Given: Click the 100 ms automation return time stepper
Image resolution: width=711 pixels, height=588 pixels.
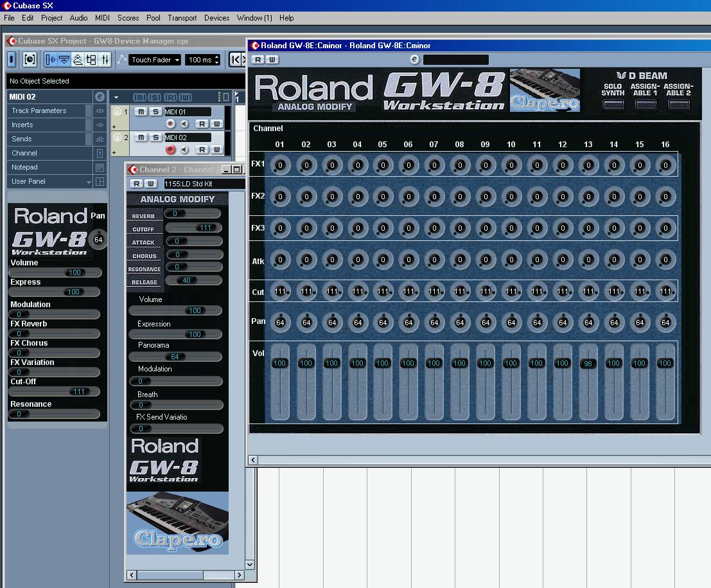Looking at the screenshot, I should pyautogui.click(x=217, y=60).
